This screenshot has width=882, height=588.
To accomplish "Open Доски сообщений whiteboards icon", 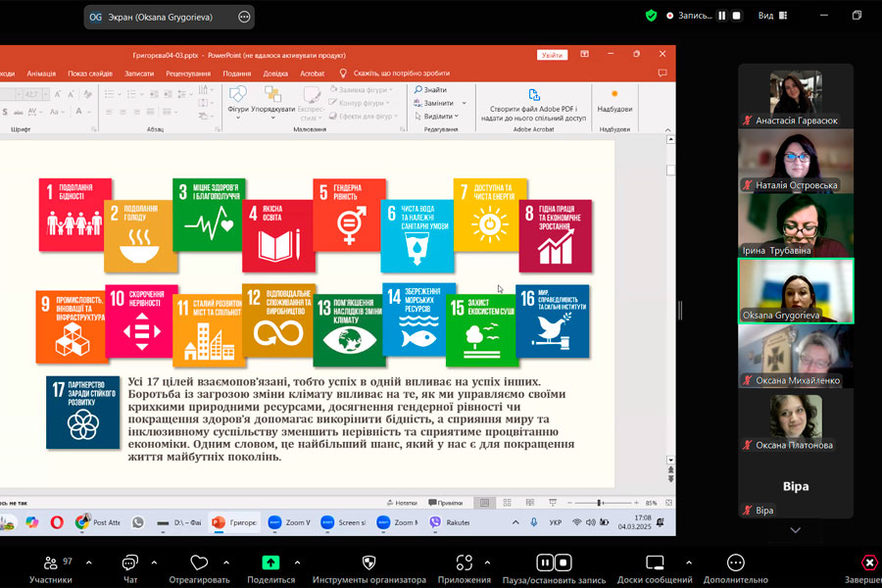I will click(655, 563).
